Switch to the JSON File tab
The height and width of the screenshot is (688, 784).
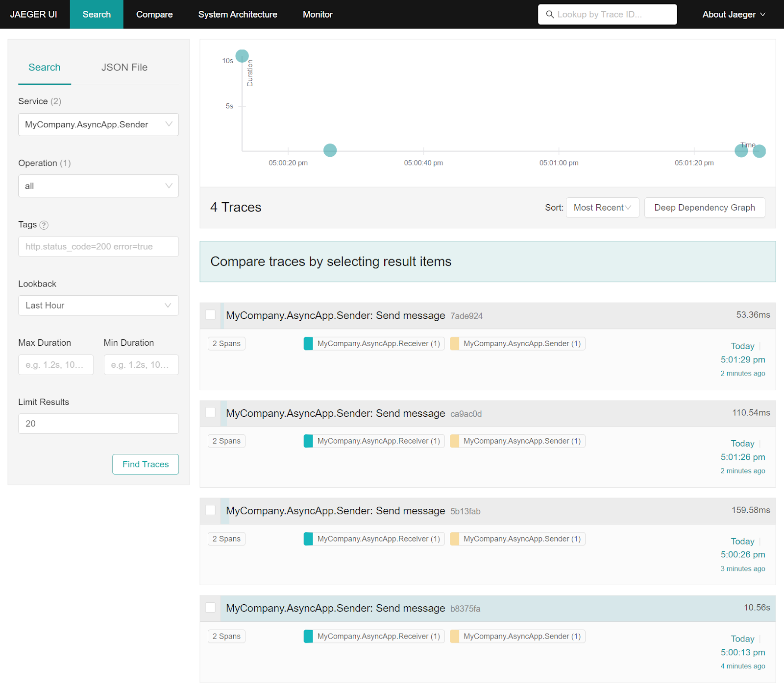click(124, 68)
